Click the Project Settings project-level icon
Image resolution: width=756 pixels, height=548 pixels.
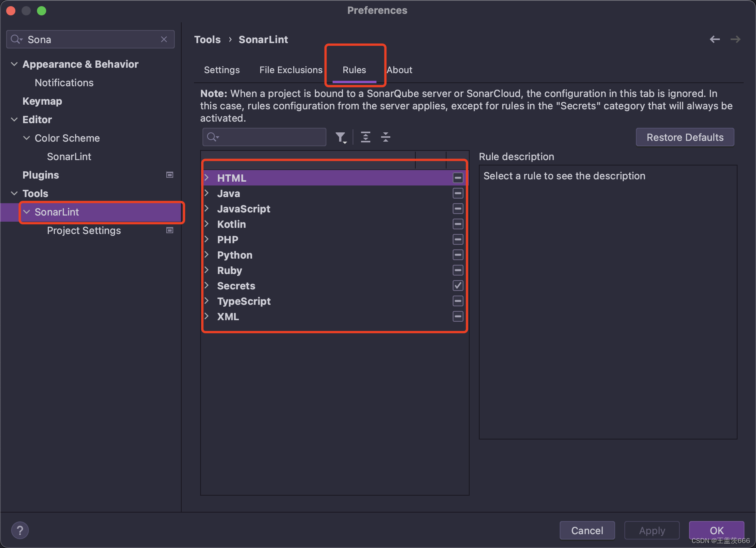(x=169, y=230)
